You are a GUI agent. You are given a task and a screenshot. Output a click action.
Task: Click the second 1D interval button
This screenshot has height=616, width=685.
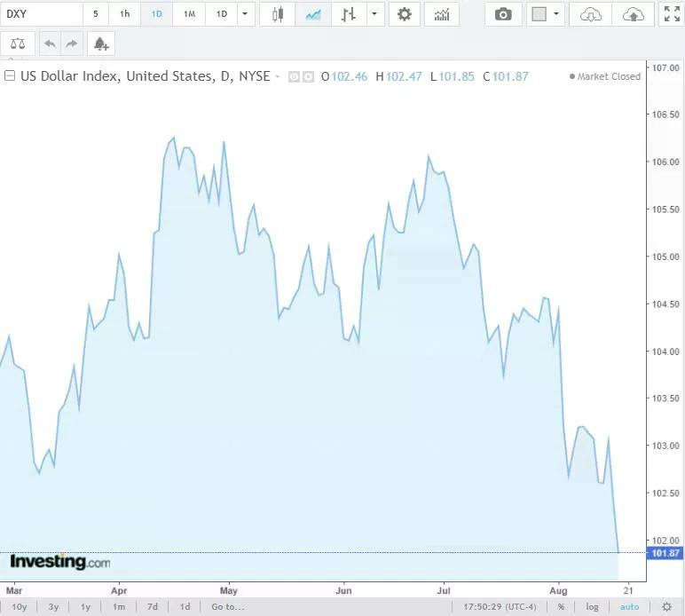tap(222, 14)
